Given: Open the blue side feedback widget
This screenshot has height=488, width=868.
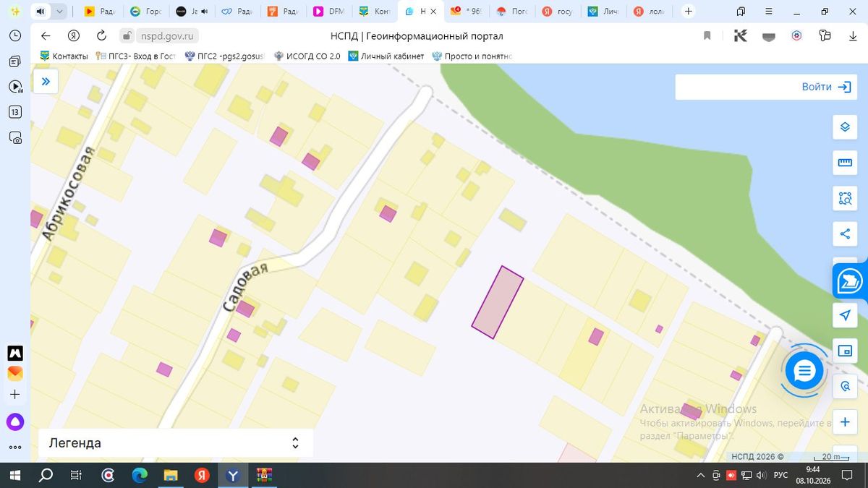Looking at the screenshot, I should tap(850, 281).
